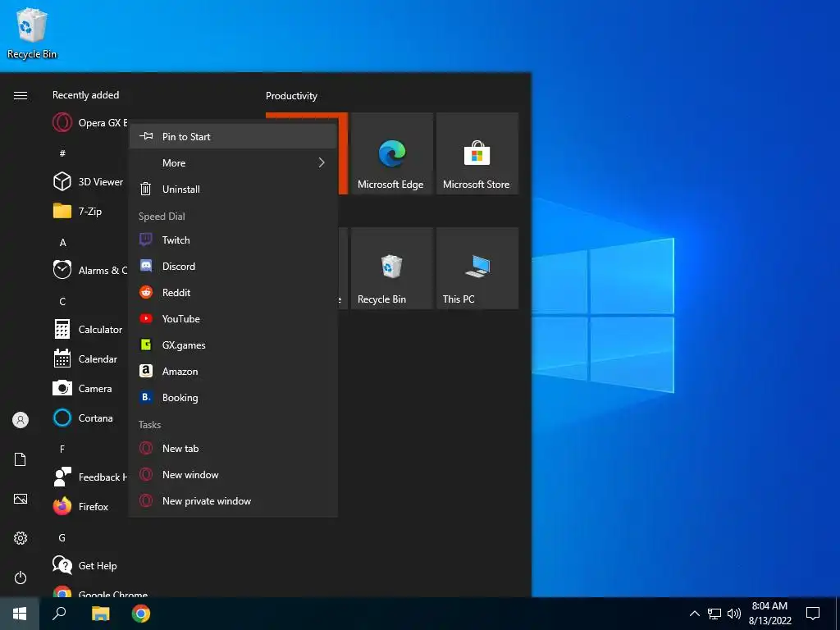This screenshot has width=840, height=630.
Task: Open Documents from Start sidebar
Action: (x=21, y=459)
